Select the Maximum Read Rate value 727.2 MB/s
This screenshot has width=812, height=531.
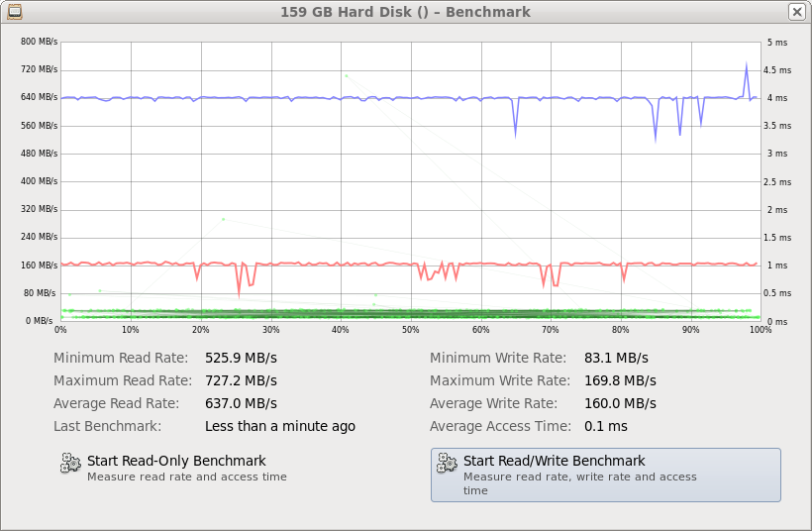tap(241, 380)
